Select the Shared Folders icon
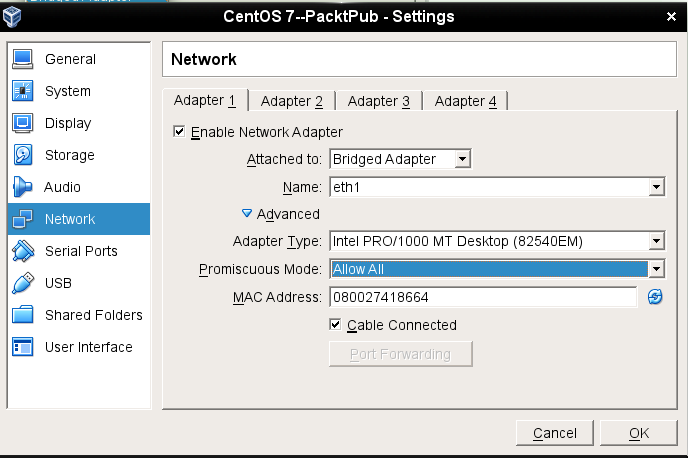688x458 pixels. [x=23, y=315]
